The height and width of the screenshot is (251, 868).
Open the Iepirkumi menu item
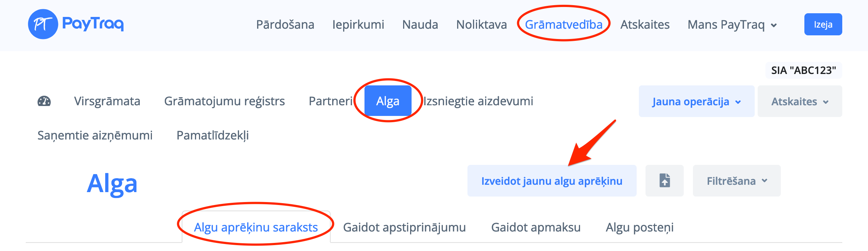(358, 25)
